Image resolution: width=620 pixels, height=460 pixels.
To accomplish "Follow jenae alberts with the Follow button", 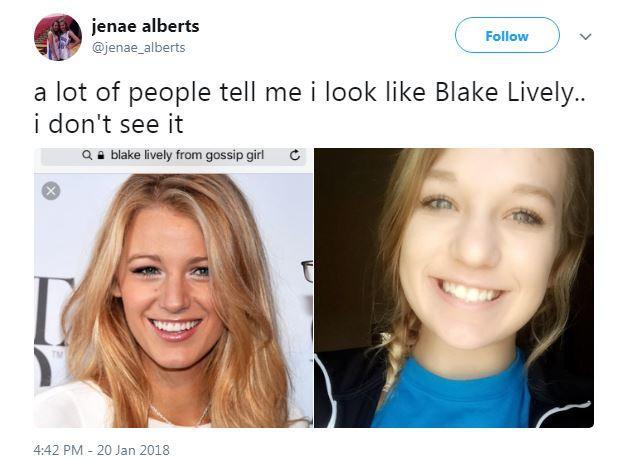I will (507, 35).
